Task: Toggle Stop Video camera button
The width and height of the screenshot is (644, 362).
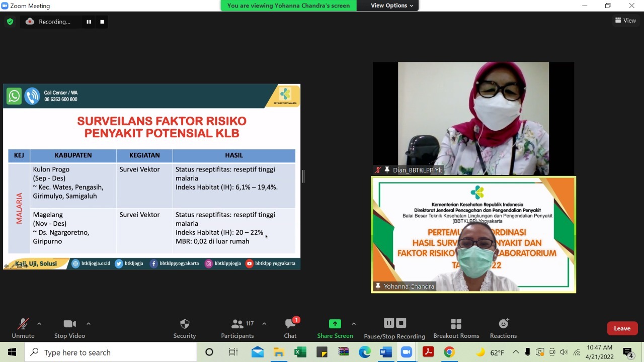Action: pyautogui.click(x=69, y=329)
